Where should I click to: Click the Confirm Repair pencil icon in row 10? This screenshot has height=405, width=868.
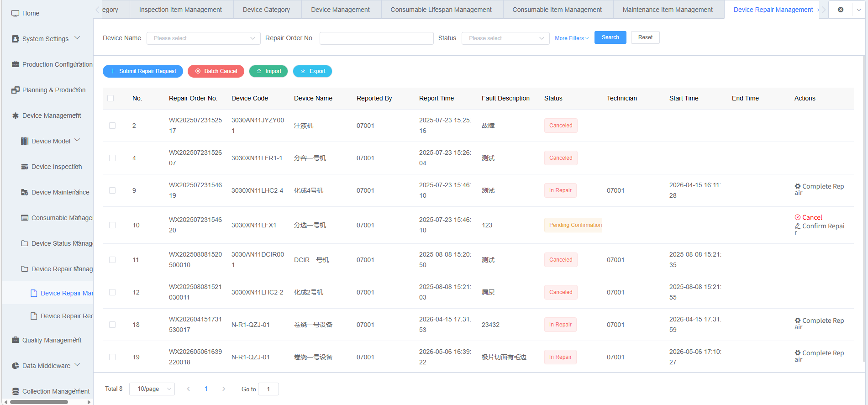click(798, 226)
